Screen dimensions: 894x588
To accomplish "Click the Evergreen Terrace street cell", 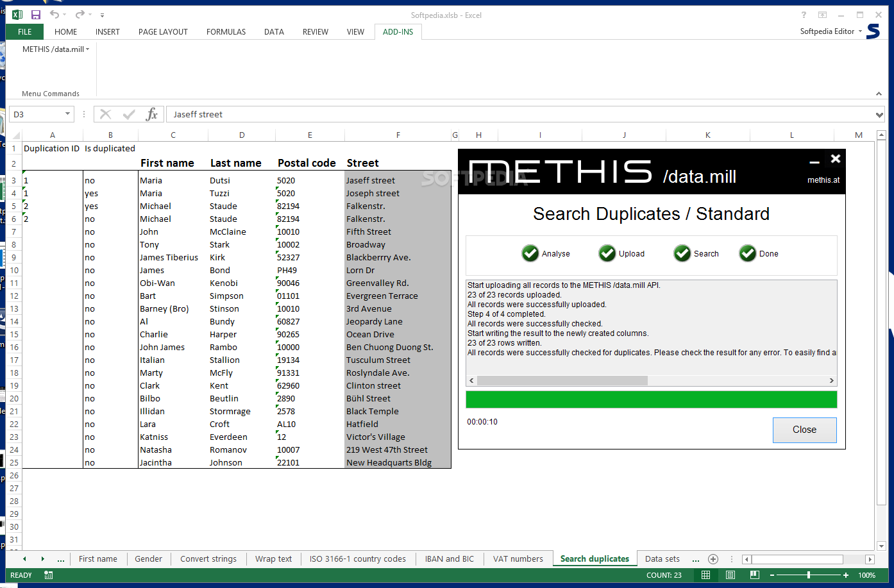I will [398, 296].
